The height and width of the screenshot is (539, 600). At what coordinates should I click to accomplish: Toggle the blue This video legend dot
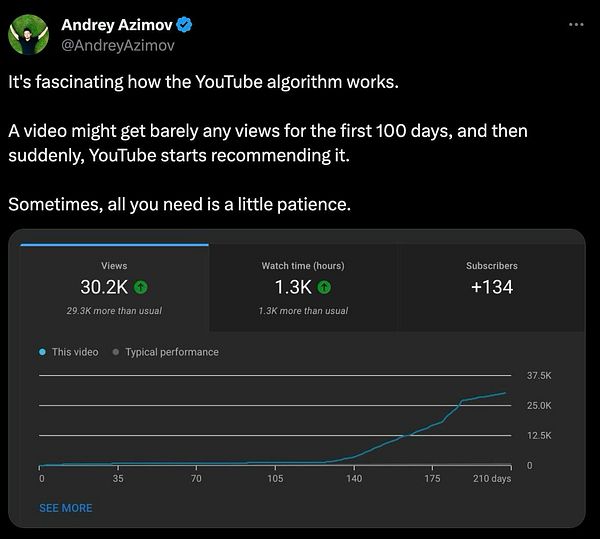[43, 352]
